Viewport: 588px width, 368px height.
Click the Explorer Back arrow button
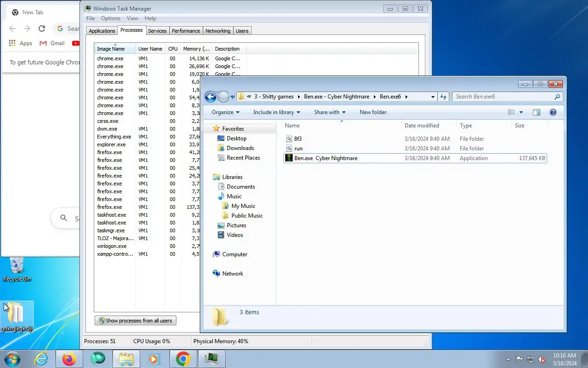pyautogui.click(x=210, y=97)
